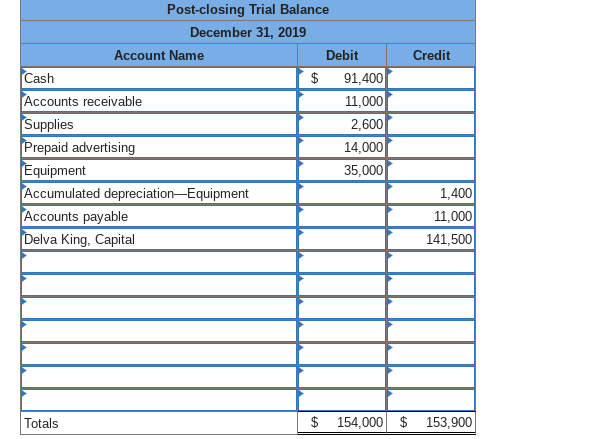602x439 pixels.
Task: Open the Supplies account name dropdown
Action: 158,124
